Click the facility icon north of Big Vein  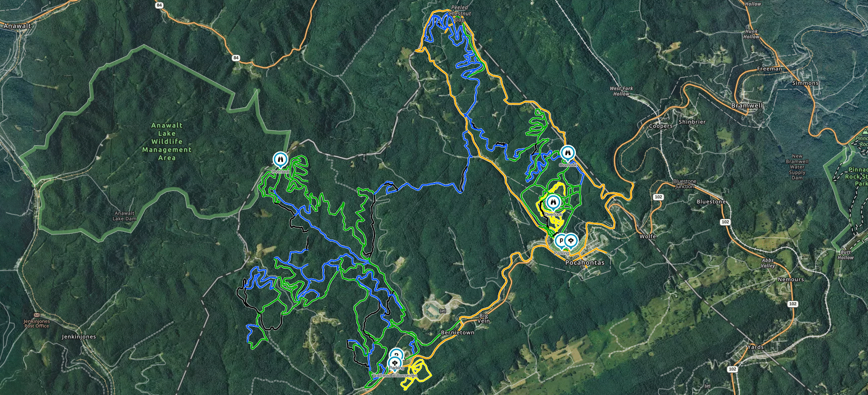point(443,311)
